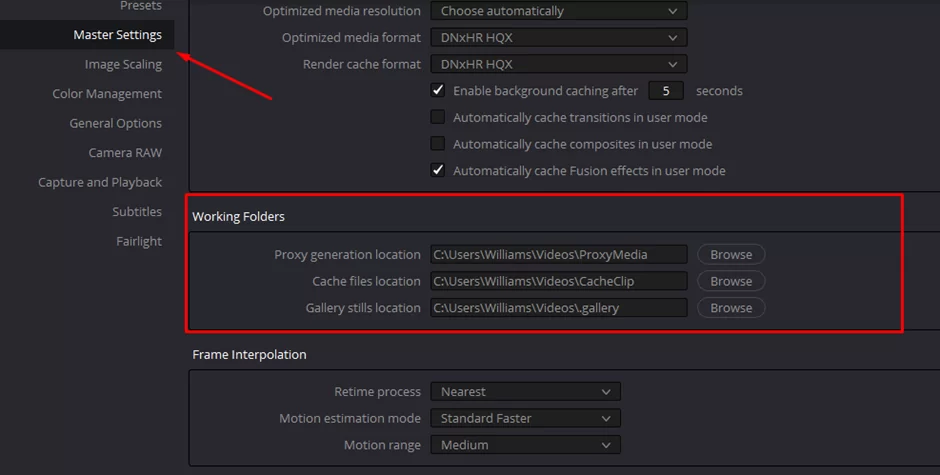The width and height of the screenshot is (940, 475).
Task: Browse for proxy generation location
Action: [731, 254]
